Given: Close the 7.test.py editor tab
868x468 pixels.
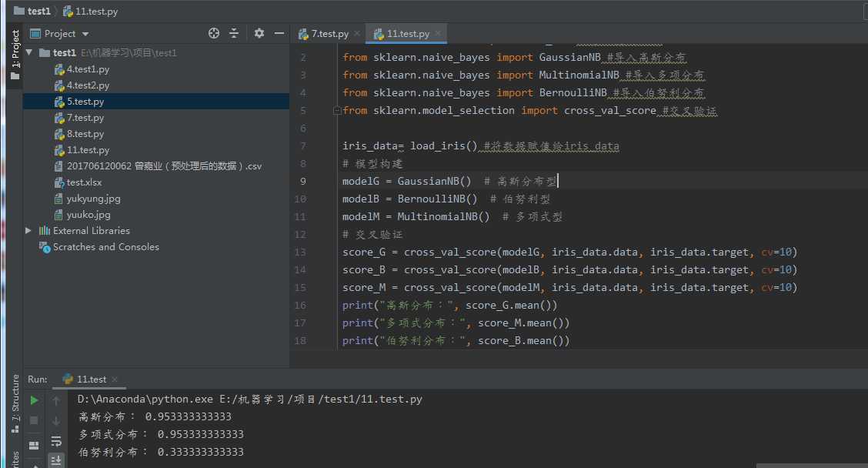Looking at the screenshot, I should tap(357, 33).
